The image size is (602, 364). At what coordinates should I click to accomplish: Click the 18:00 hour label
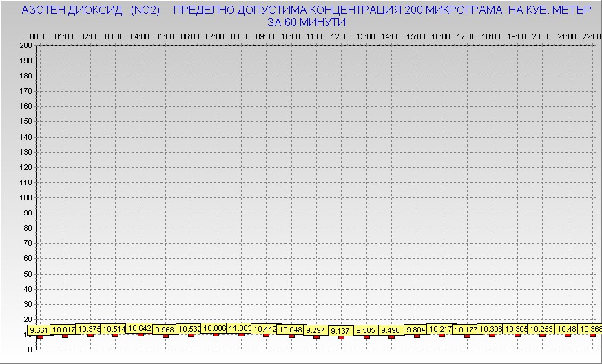point(491,36)
